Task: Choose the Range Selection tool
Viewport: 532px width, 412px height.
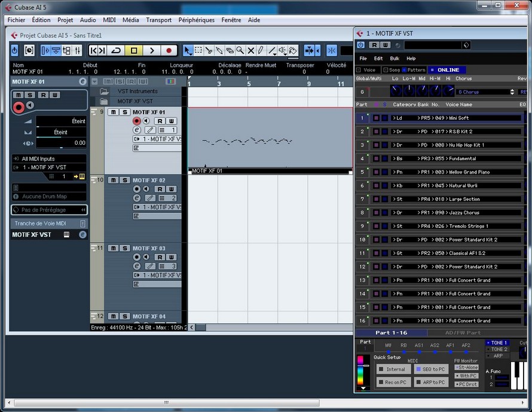Action: 198,51
